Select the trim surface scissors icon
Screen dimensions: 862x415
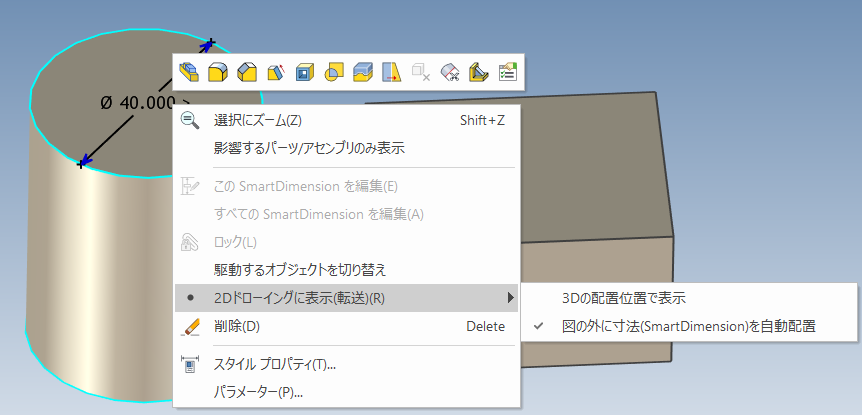[x=450, y=72]
